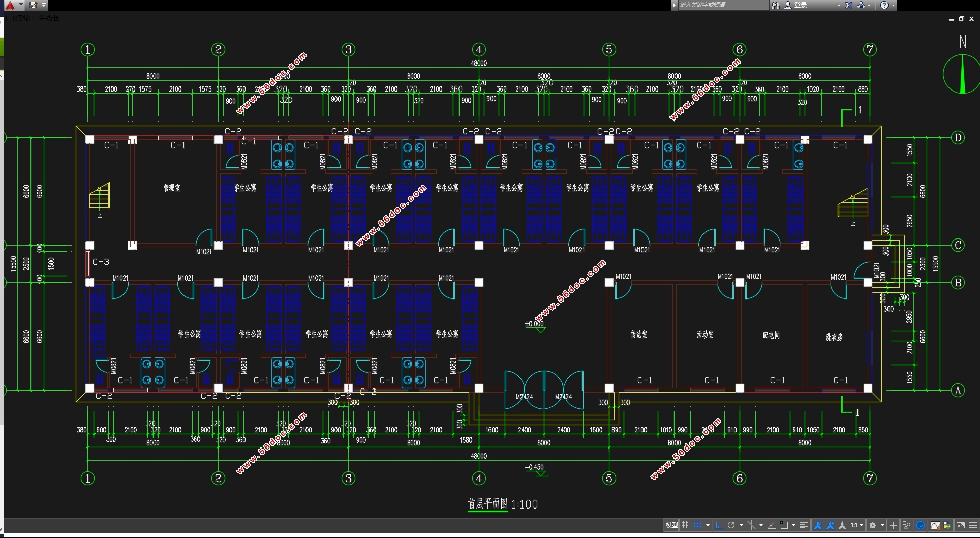Click the 二维线框 visual style label
Screen dimensions: 980x538
click(x=46, y=18)
